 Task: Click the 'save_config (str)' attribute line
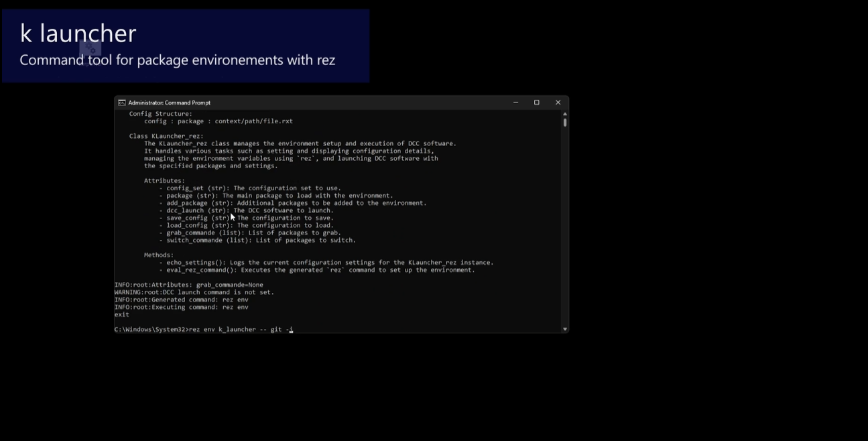click(x=247, y=218)
